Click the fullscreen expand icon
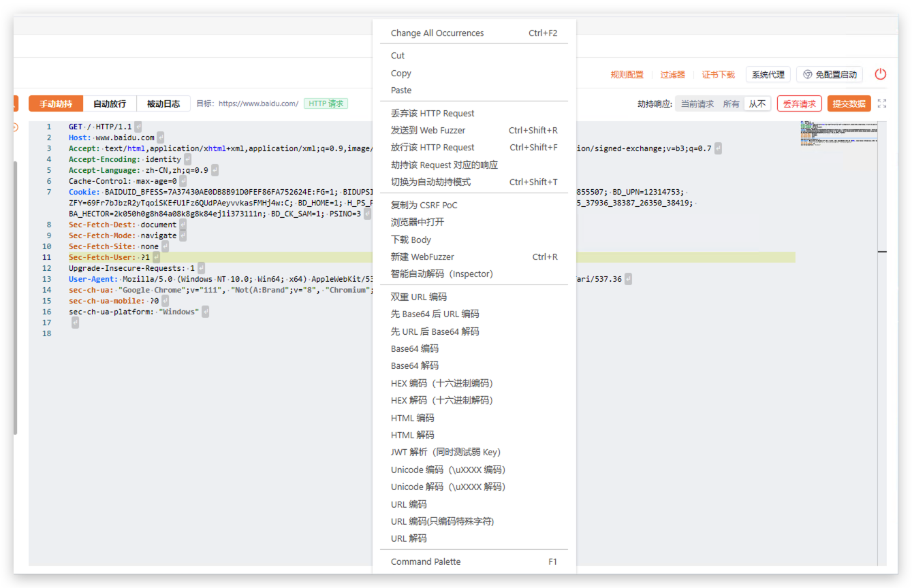912x588 pixels. click(882, 103)
